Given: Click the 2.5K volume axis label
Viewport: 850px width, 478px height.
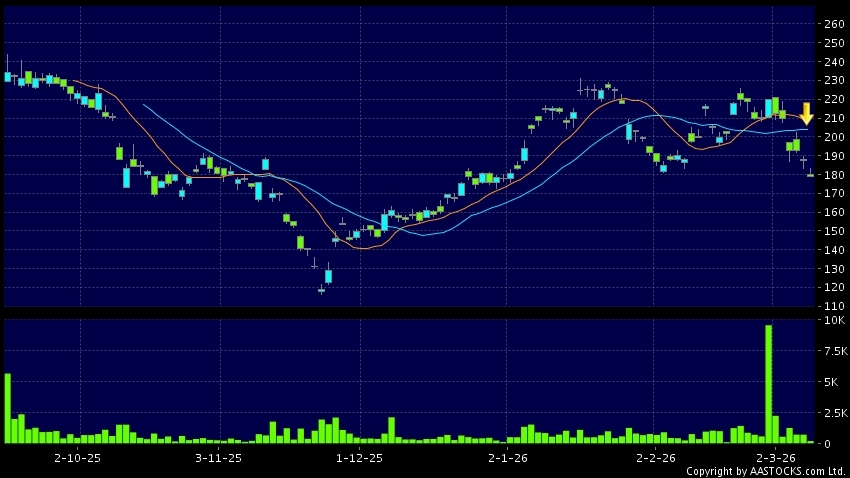Looking at the screenshot, I should click(x=834, y=412).
